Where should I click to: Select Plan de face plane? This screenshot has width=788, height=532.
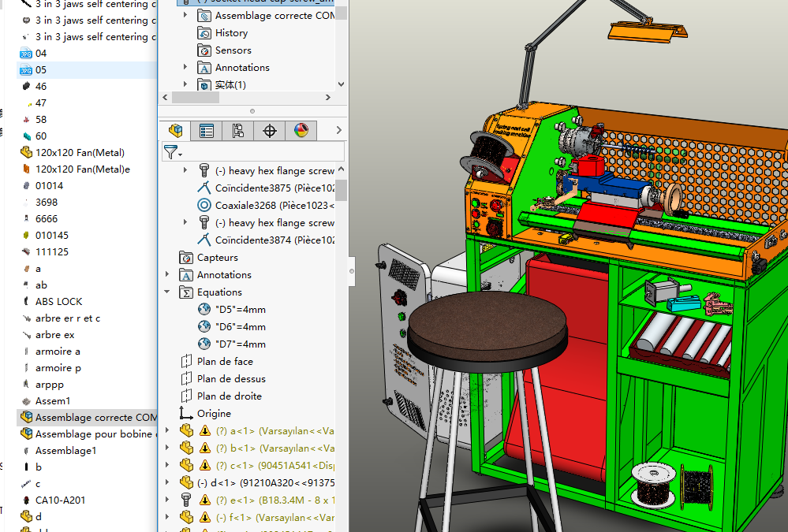(x=225, y=362)
